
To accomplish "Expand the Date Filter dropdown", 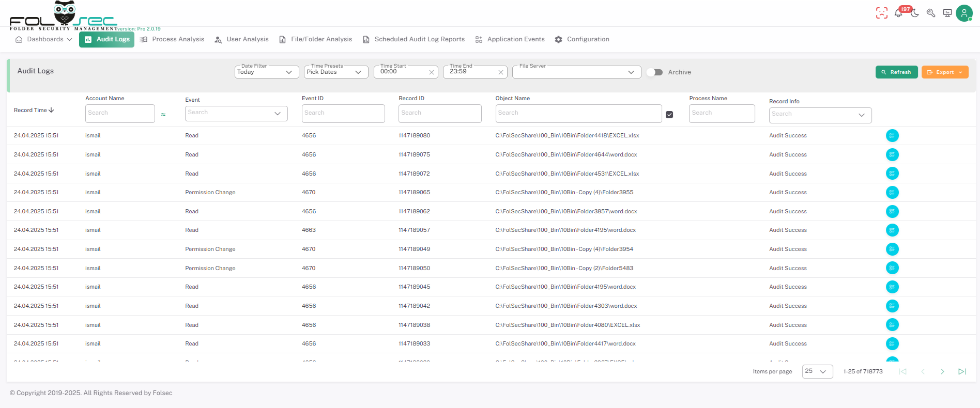I will 267,72.
